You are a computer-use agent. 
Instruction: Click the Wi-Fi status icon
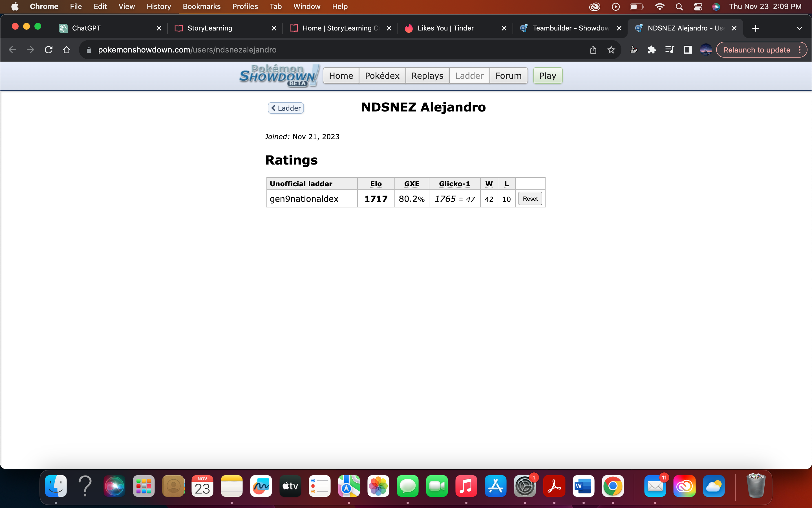pyautogui.click(x=660, y=7)
